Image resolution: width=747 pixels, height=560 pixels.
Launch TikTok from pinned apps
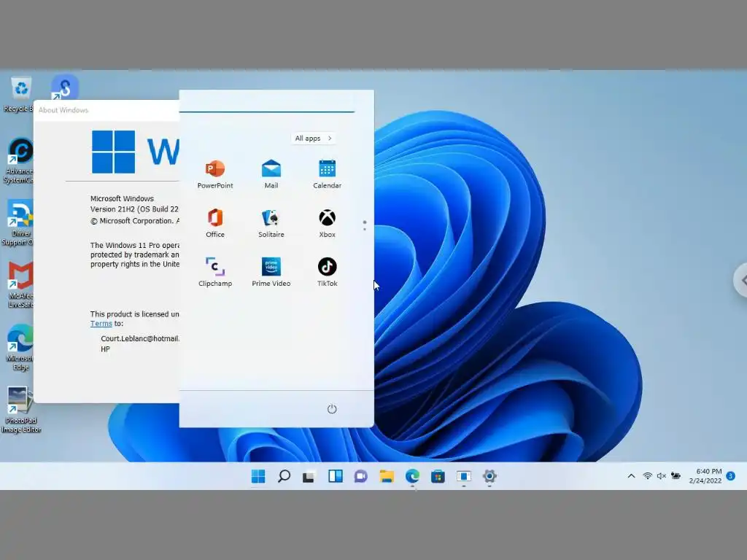coord(327,272)
